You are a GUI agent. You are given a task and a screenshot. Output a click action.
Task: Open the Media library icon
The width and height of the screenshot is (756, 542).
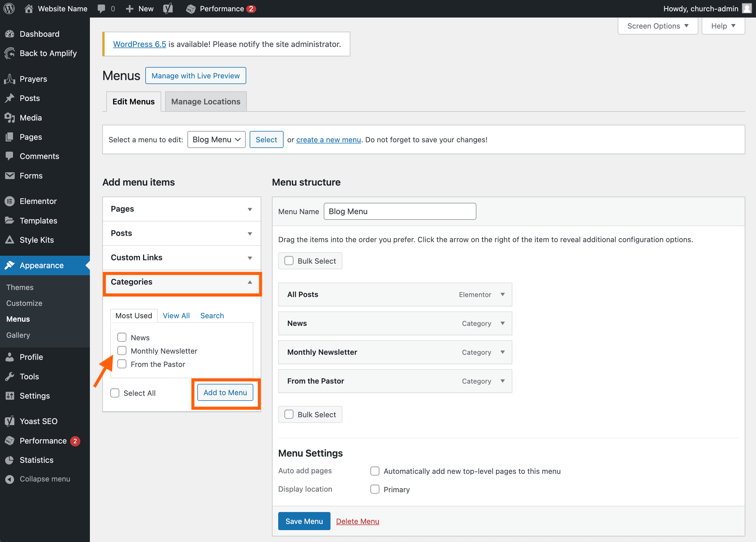click(10, 117)
